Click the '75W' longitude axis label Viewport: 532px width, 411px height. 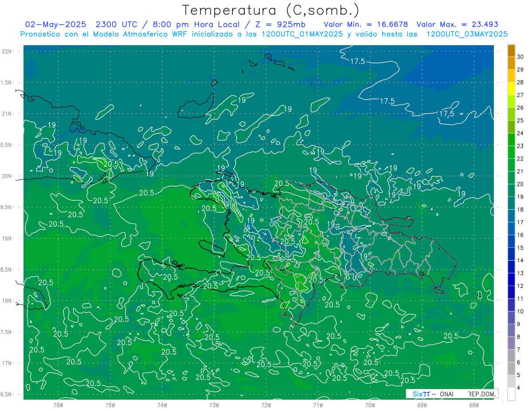click(x=110, y=405)
